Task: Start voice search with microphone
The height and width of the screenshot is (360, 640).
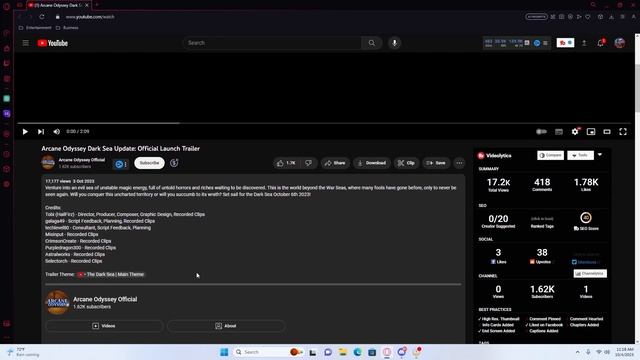Action: click(394, 43)
